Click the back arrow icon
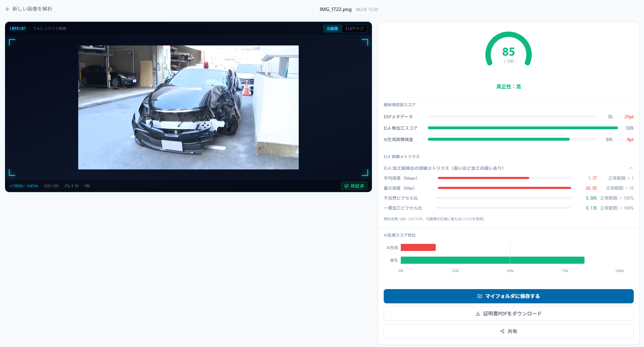The image size is (644, 347). click(7, 9)
